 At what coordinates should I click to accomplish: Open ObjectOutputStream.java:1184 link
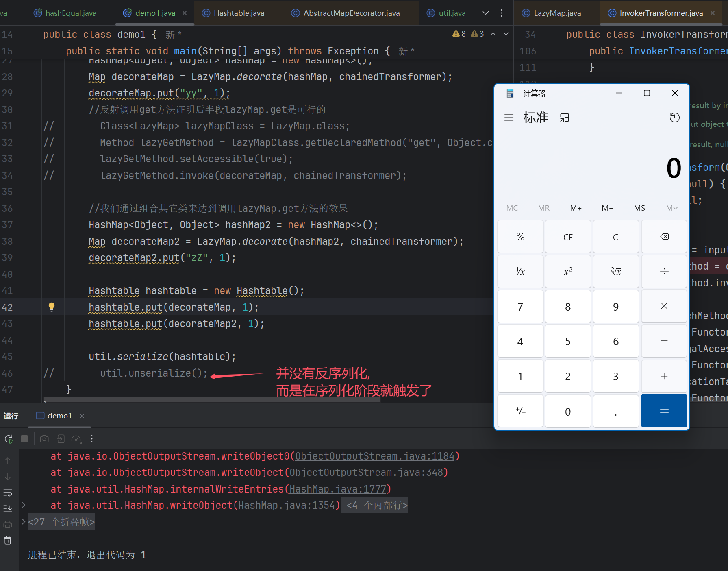374,456
